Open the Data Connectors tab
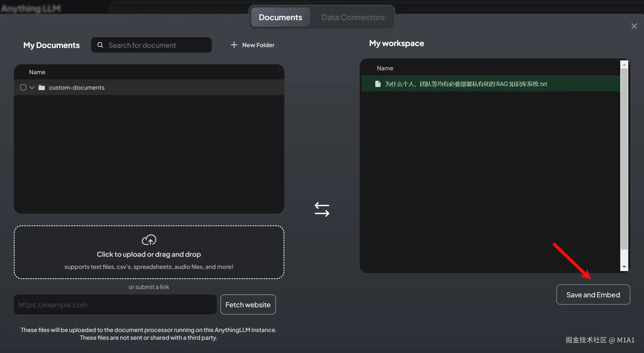This screenshot has height=353, width=644. point(353,17)
